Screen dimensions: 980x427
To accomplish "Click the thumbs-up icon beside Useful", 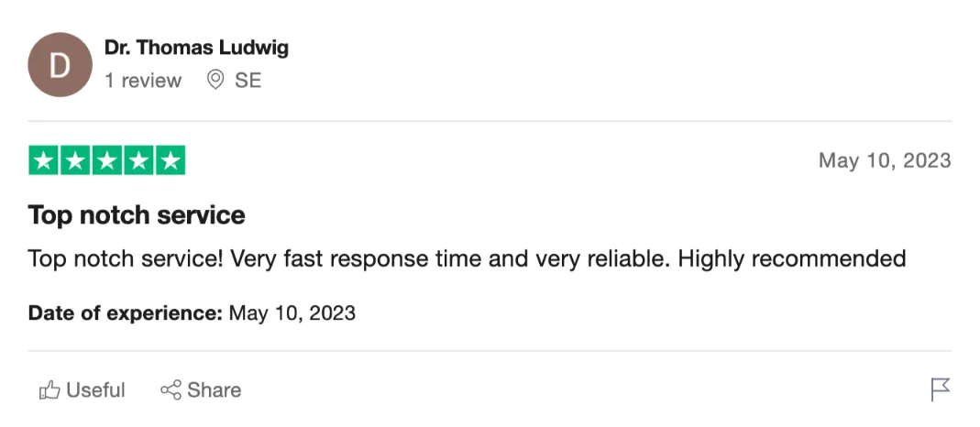I will [50, 391].
